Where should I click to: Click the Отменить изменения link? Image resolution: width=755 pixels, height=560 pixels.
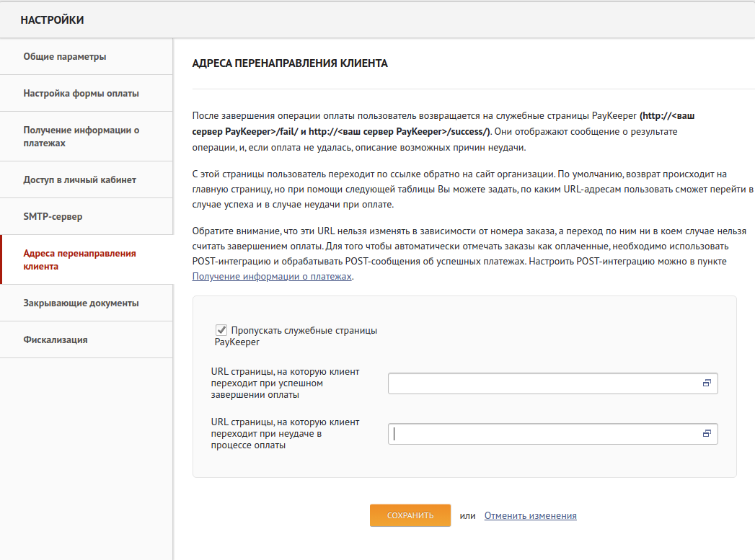coord(530,515)
